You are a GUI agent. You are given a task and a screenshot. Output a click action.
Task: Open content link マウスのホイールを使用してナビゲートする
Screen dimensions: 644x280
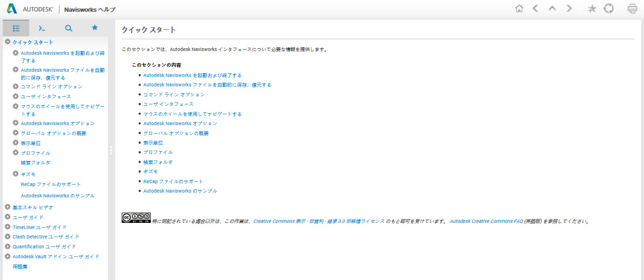[192, 114]
